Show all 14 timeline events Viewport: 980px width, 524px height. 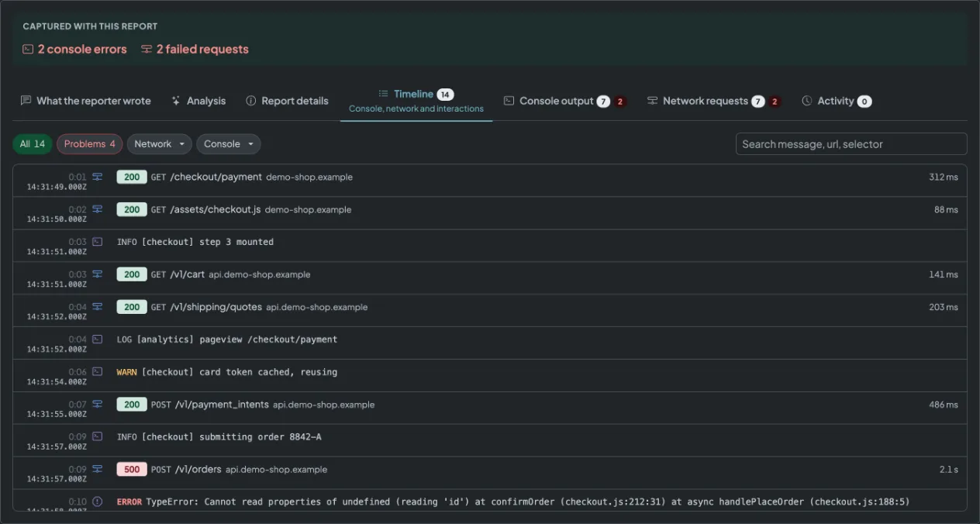(x=33, y=144)
